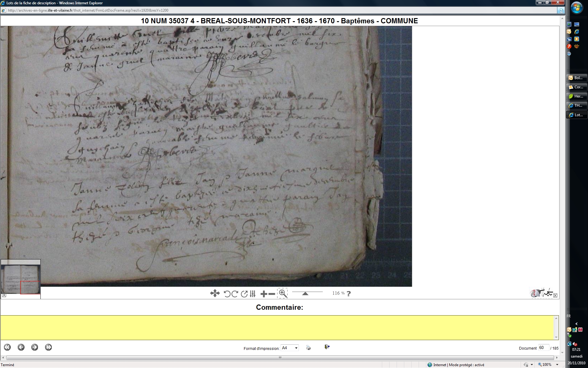Go to first document page
The image size is (588, 368).
7,347
